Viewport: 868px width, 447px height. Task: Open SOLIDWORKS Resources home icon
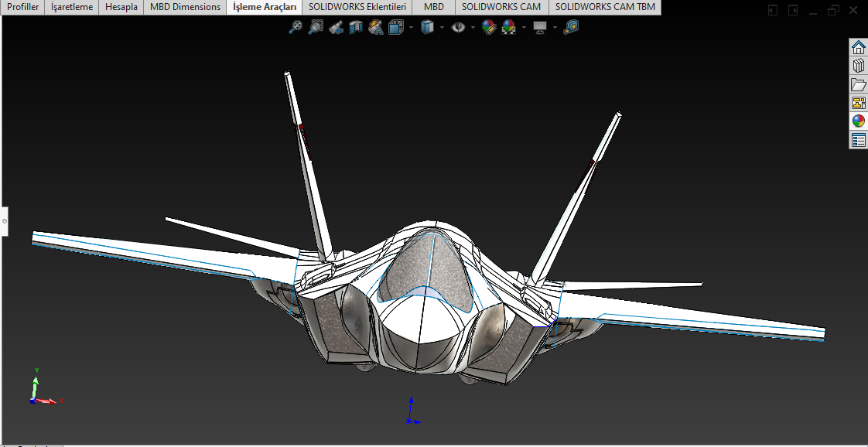[858, 47]
